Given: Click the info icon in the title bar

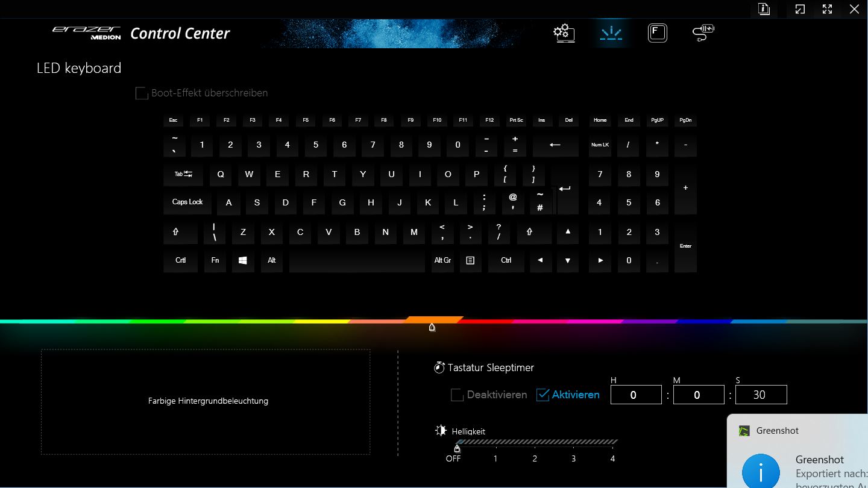Looking at the screenshot, I should coord(764,9).
